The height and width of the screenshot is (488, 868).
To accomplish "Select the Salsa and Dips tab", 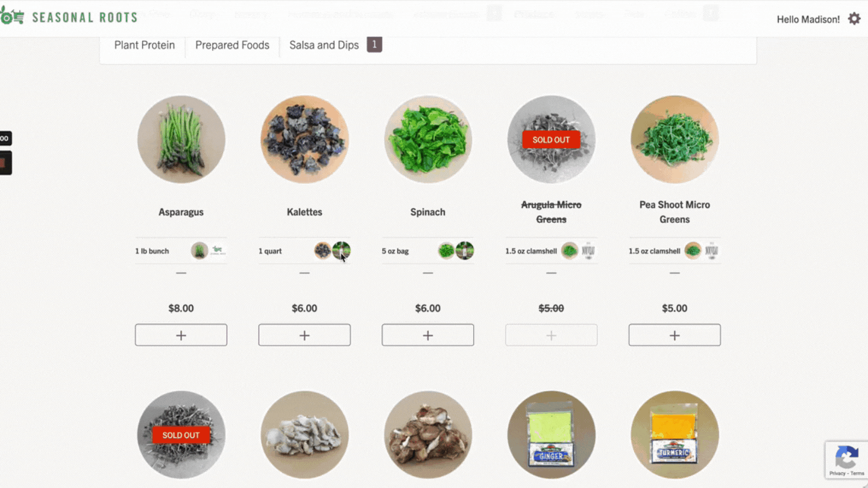I will click(x=324, y=45).
